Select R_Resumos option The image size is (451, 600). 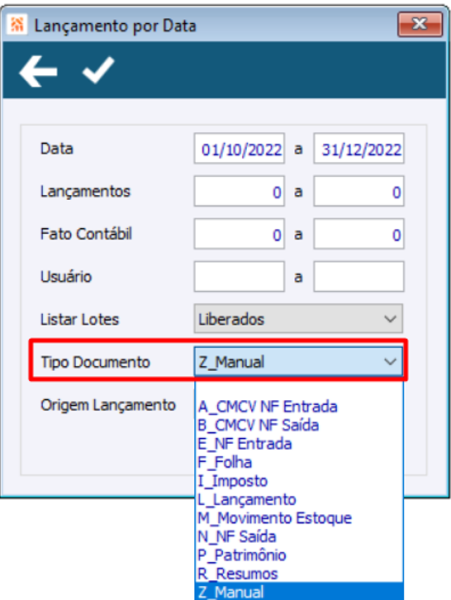coord(299,574)
